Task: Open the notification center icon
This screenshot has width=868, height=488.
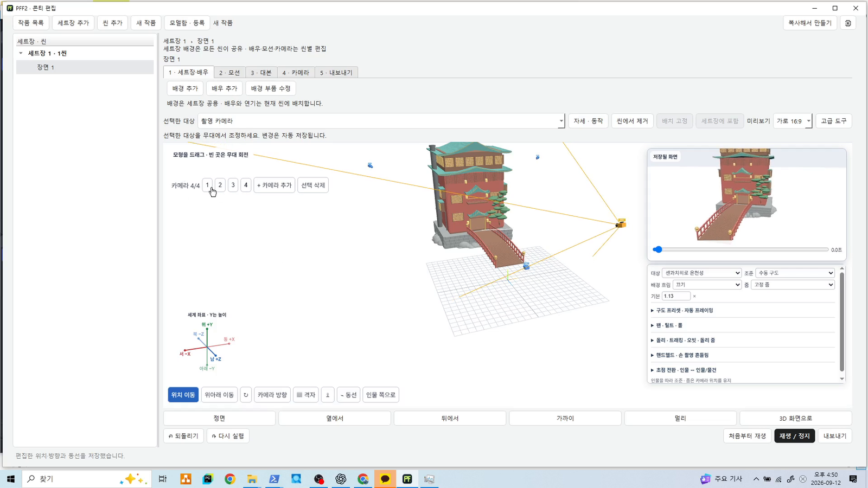Action: tap(853, 479)
